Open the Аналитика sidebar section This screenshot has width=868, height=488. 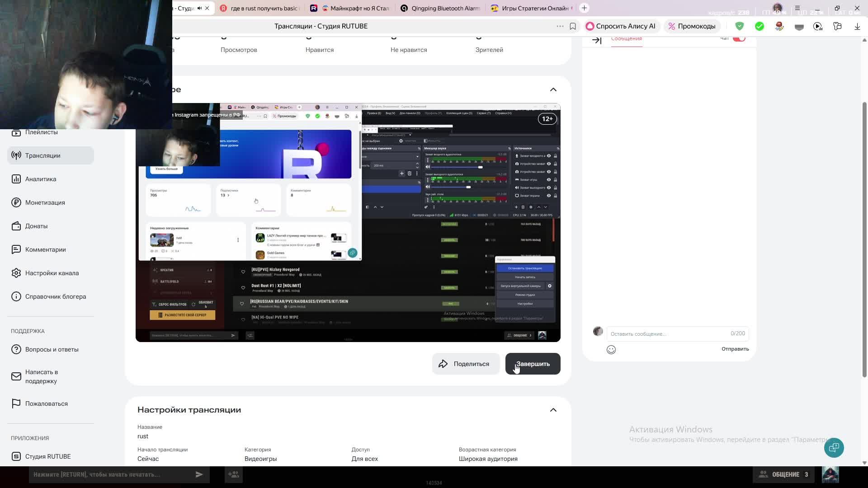pyautogui.click(x=51, y=179)
